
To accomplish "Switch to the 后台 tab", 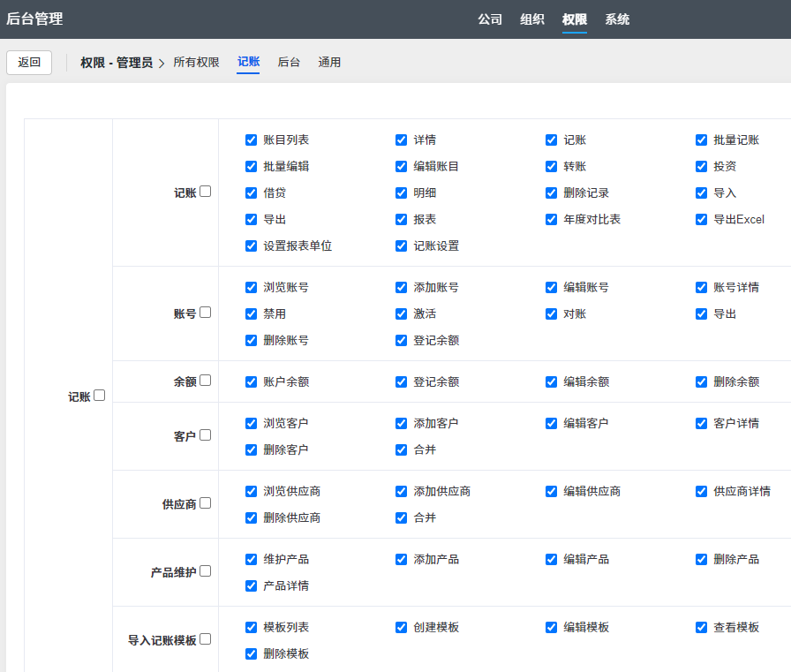I will [x=289, y=62].
